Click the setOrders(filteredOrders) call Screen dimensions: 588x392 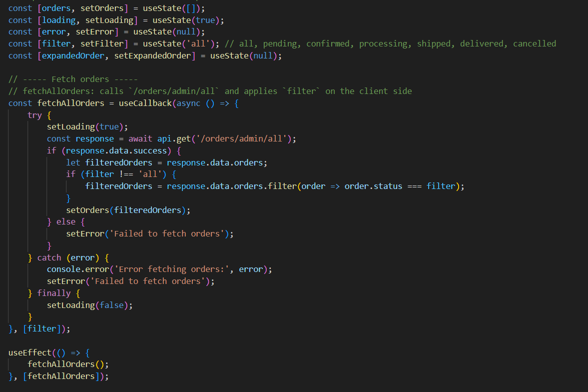[x=128, y=210]
